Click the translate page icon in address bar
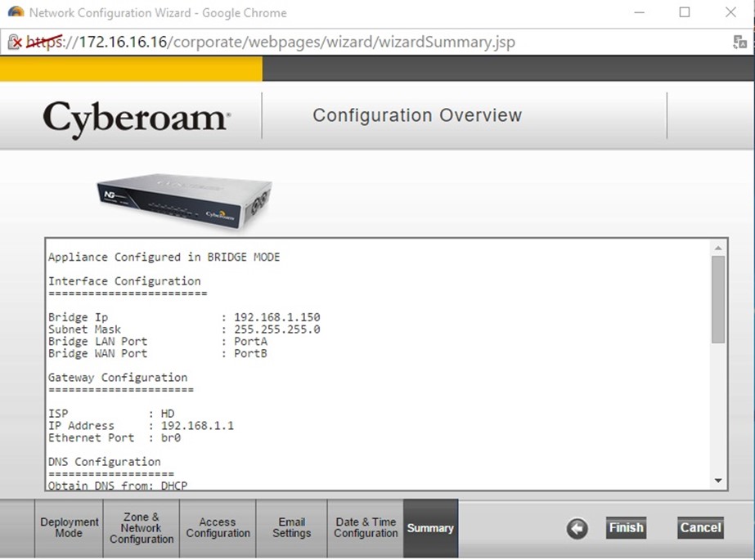This screenshot has height=560, width=755. [739, 42]
